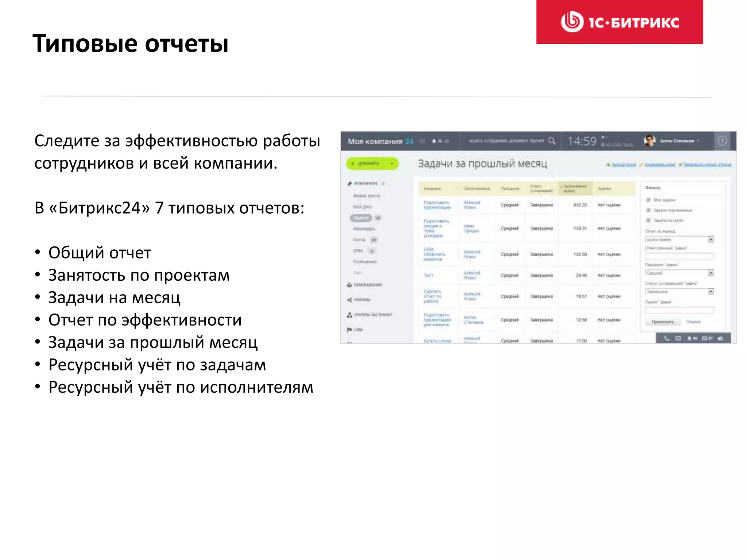Click the header search input field
The image size is (747, 560).
coord(506,141)
